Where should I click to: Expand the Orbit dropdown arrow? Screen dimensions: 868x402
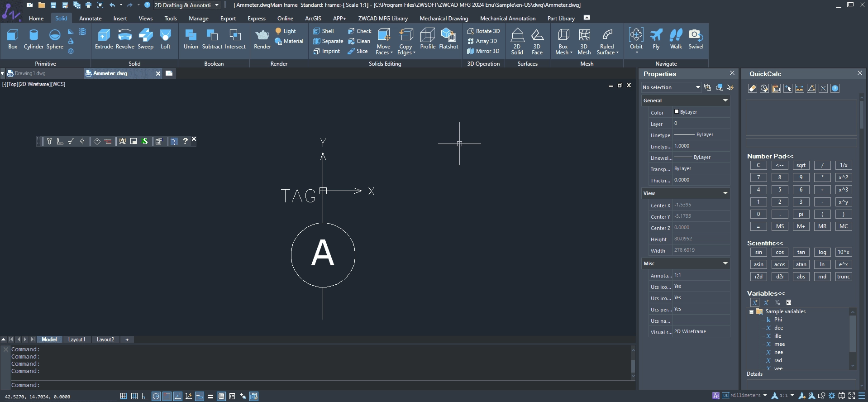(x=636, y=53)
